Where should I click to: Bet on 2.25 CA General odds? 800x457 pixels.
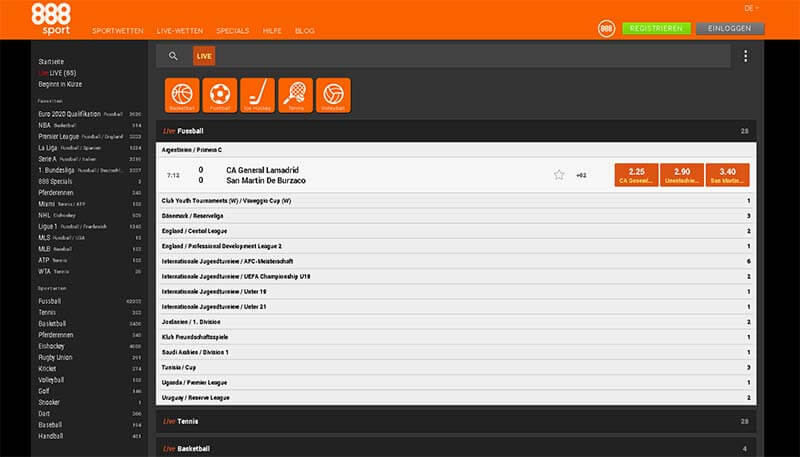[636, 175]
